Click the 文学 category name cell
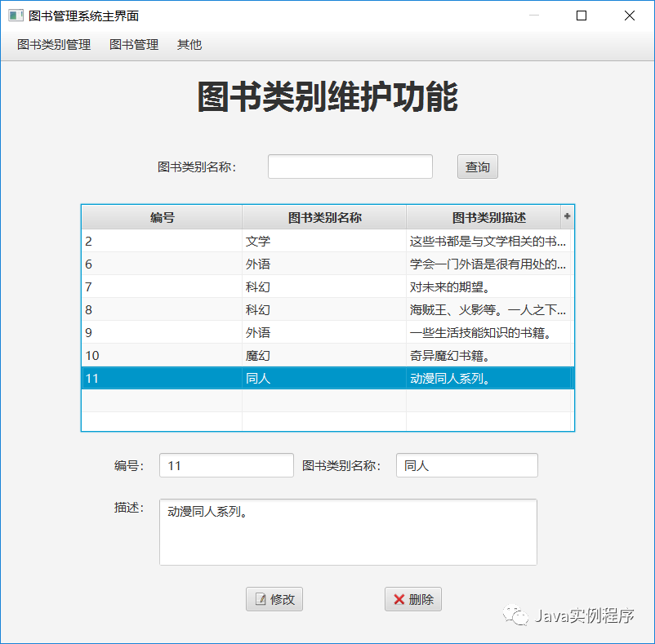The width and height of the screenshot is (655, 644). coord(324,241)
